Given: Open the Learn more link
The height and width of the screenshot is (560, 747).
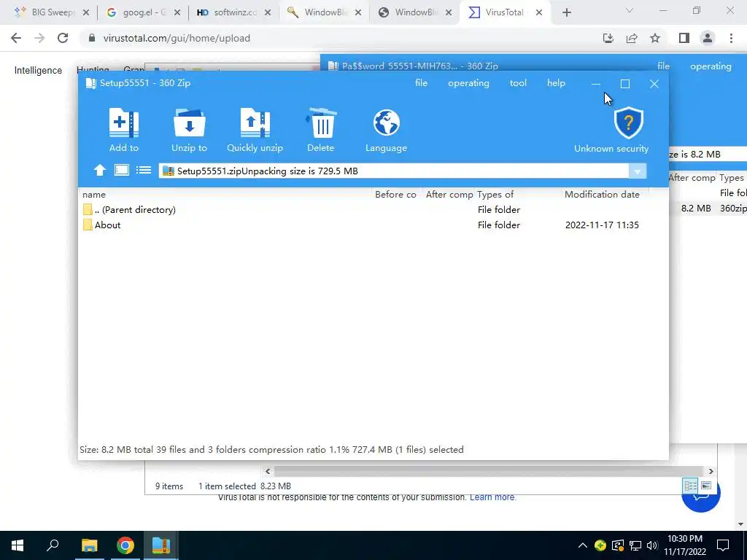Looking at the screenshot, I should click(x=492, y=497).
